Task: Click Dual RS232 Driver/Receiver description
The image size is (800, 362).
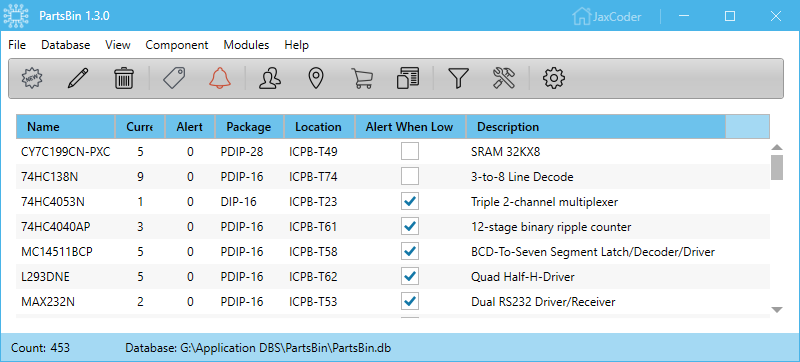Action: click(543, 301)
